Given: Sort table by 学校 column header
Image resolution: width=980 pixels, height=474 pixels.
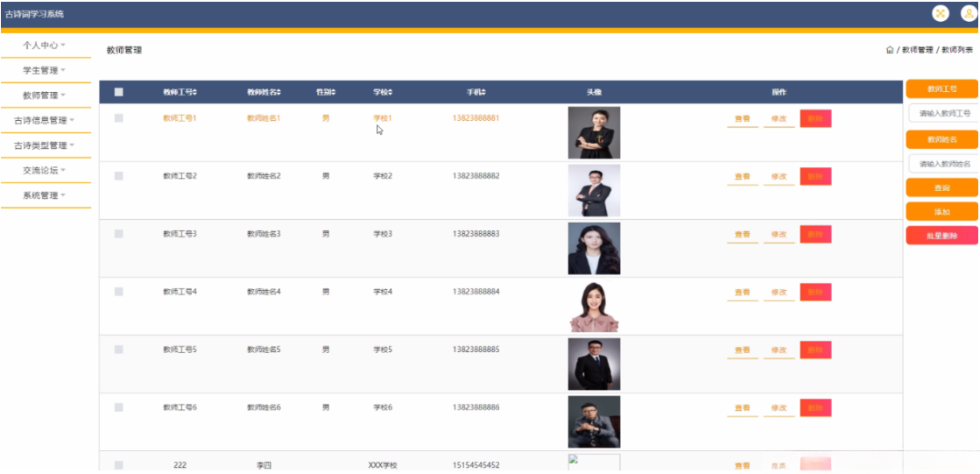Looking at the screenshot, I should tap(383, 93).
